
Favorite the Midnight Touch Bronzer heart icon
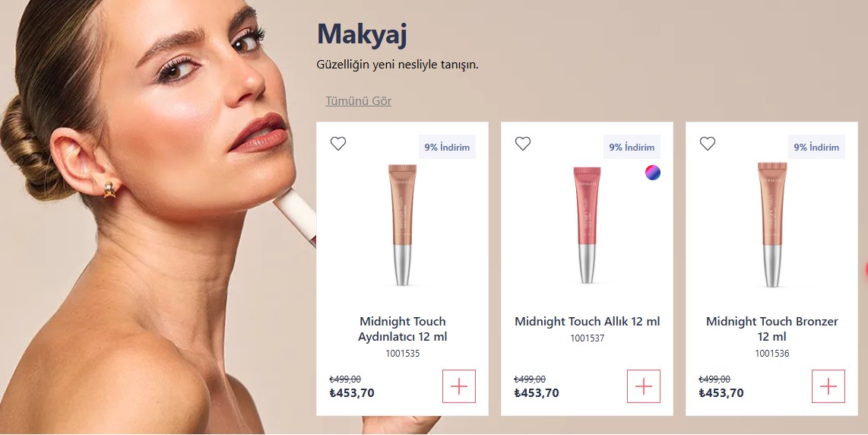[708, 144]
